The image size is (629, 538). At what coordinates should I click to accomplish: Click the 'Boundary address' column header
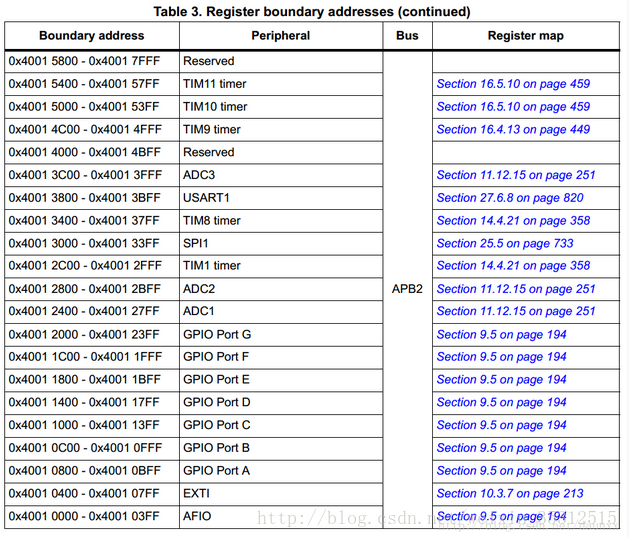point(91,36)
